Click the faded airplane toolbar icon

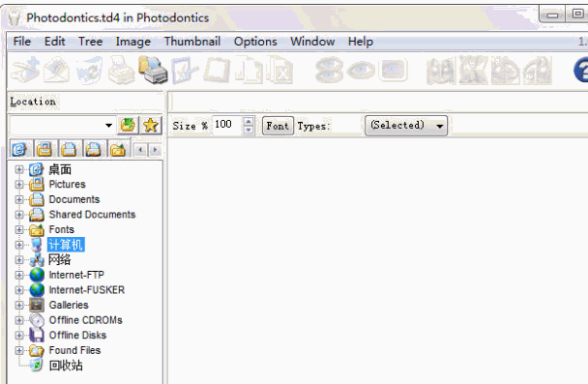(x=25, y=70)
